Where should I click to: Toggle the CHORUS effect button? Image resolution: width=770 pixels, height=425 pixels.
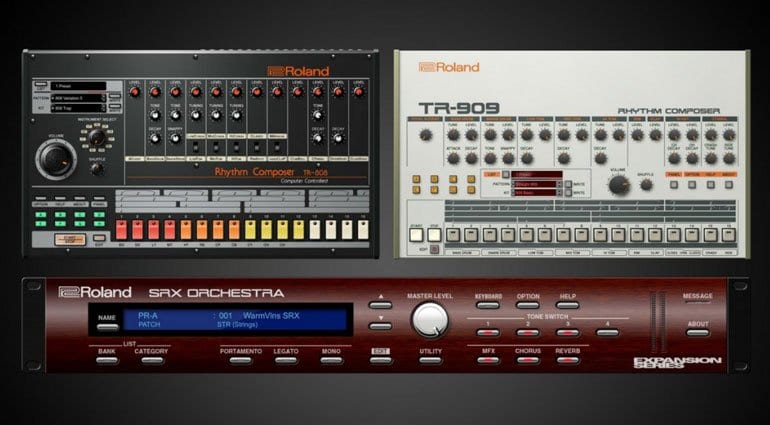click(528, 360)
